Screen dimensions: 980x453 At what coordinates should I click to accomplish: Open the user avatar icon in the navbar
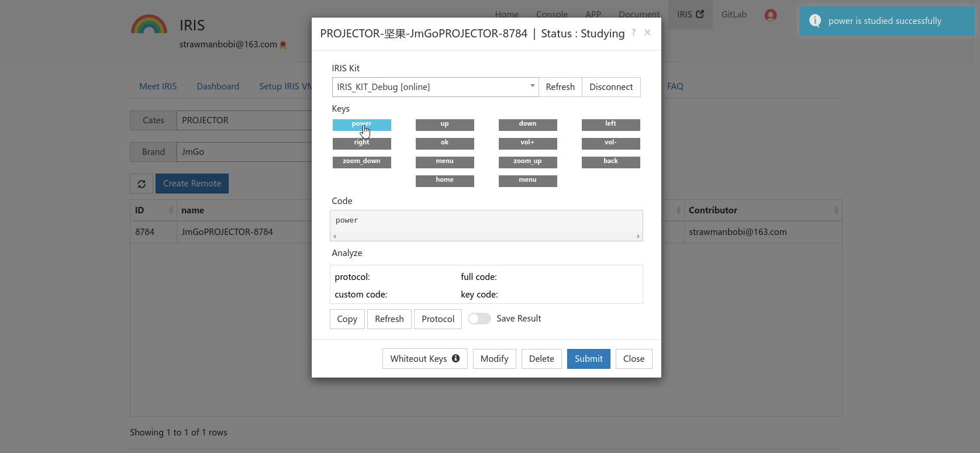(771, 15)
